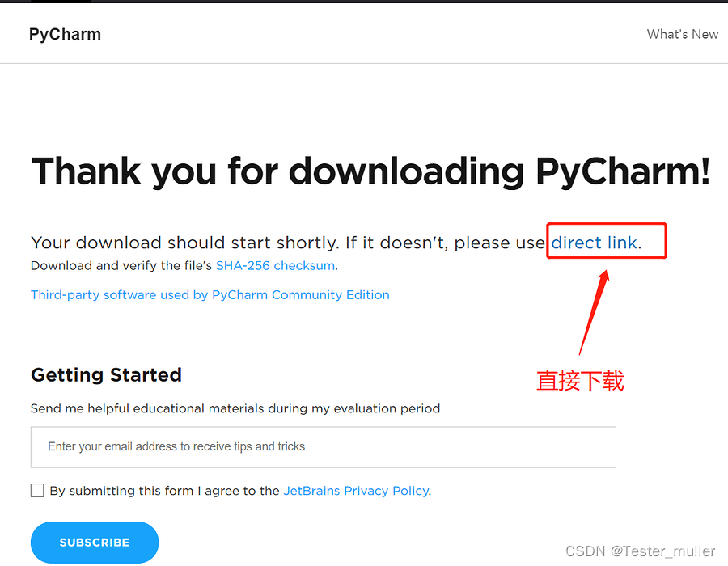Open the SHA-256 checksum link

[x=275, y=265]
